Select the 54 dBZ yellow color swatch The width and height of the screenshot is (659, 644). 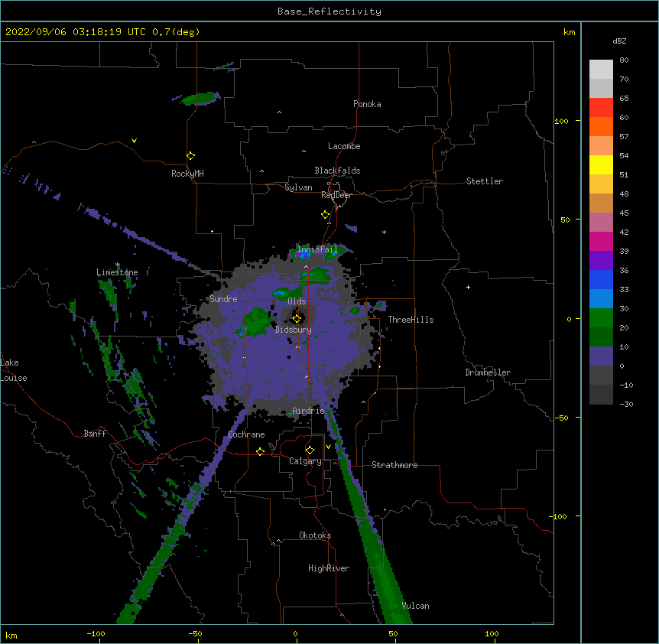pyautogui.click(x=601, y=164)
